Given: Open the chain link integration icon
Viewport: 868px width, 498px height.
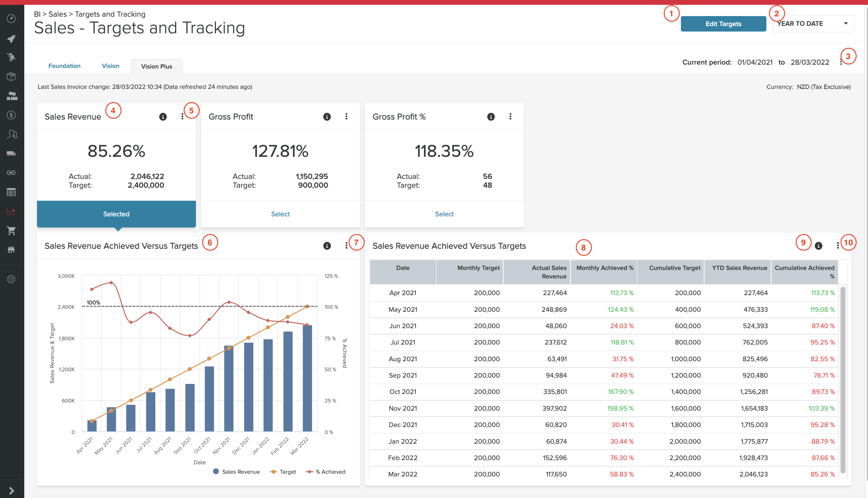Looking at the screenshot, I should [11, 173].
